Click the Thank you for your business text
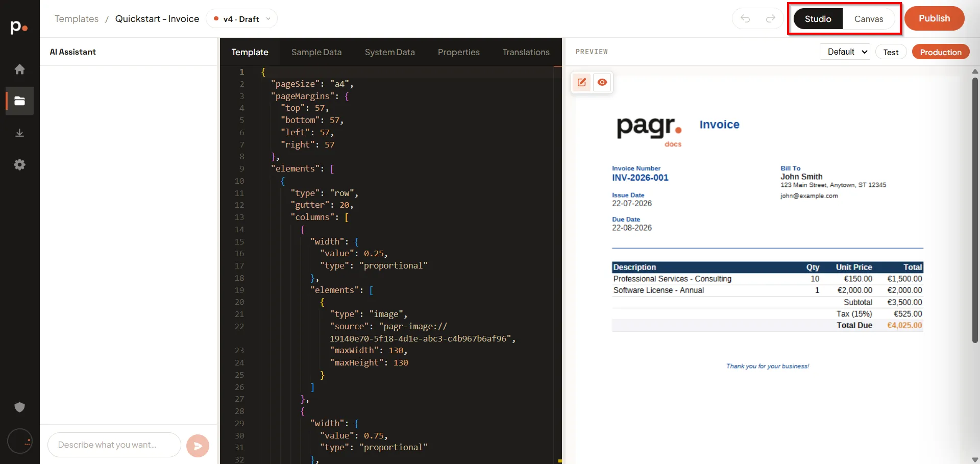980x464 pixels. pos(768,366)
